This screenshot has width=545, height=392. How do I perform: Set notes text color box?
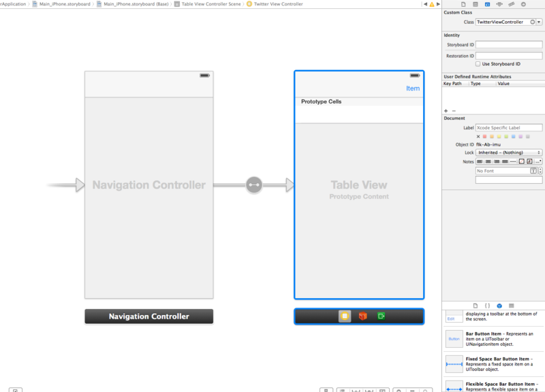tap(521, 161)
